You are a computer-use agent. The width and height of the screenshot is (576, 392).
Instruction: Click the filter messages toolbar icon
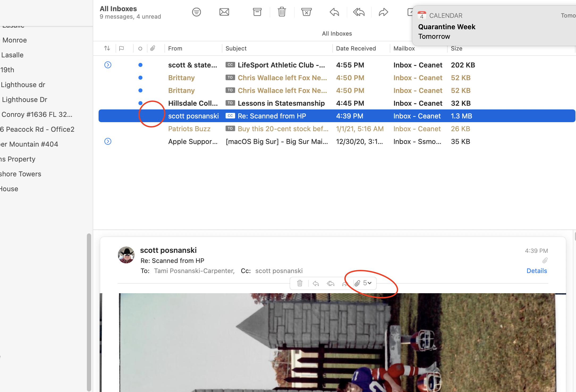click(196, 12)
